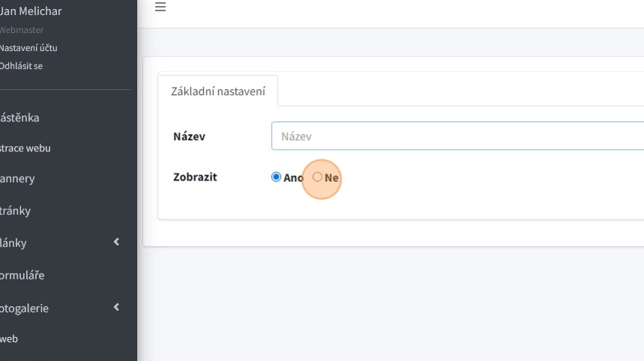
Task: Go to Administrace webu in sidebar
Action: tap(25, 148)
